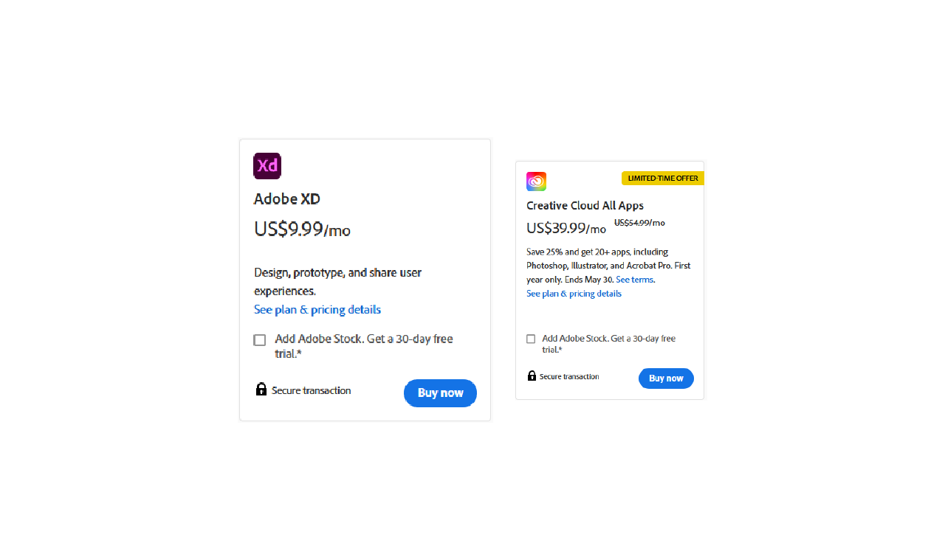Enable Add Adobe Stock checkbox in the XD card

pos(259,340)
